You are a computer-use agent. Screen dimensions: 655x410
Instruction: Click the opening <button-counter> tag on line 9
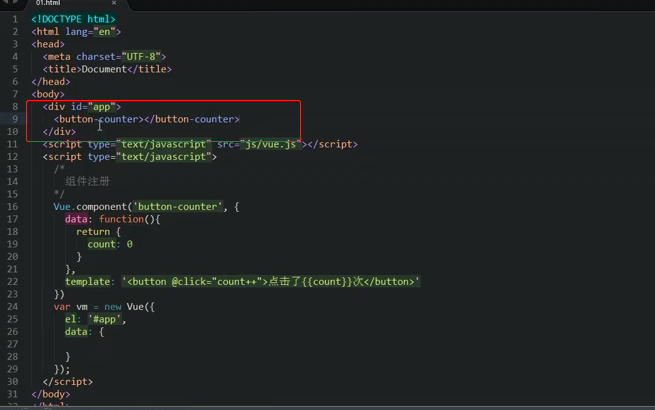coord(99,120)
